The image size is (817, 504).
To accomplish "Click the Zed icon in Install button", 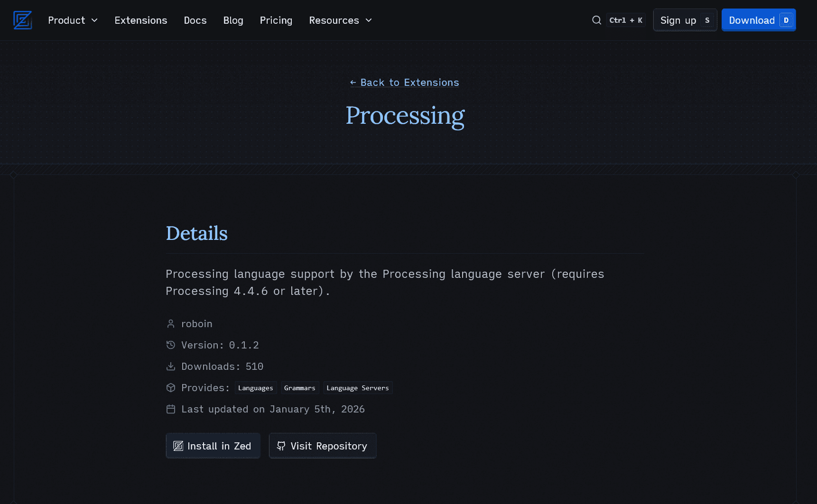I will (178, 446).
